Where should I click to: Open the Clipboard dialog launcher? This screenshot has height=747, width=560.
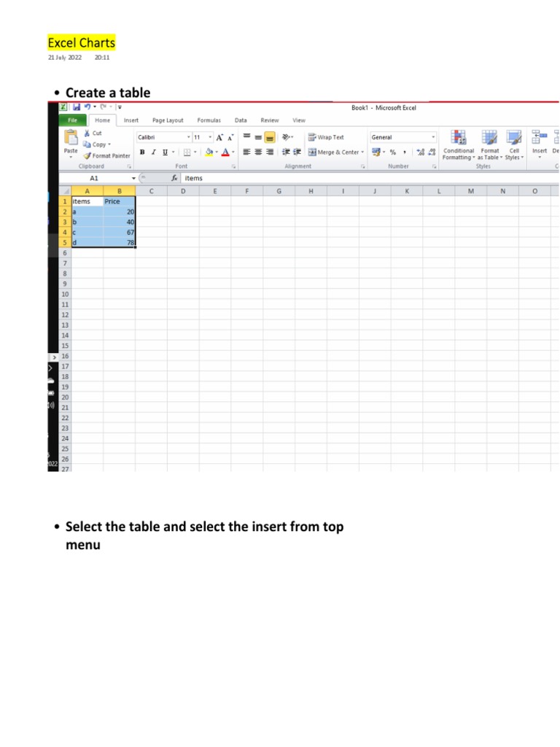pyautogui.click(x=129, y=166)
